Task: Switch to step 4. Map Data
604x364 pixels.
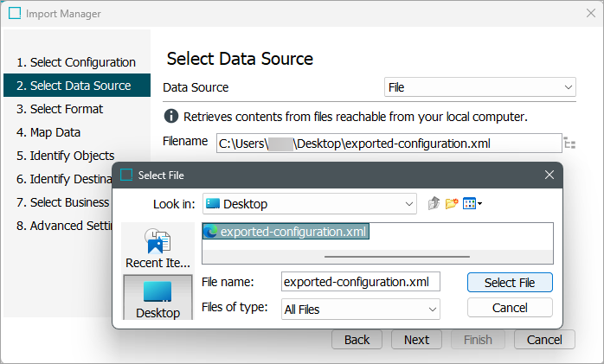Action: 48,132
